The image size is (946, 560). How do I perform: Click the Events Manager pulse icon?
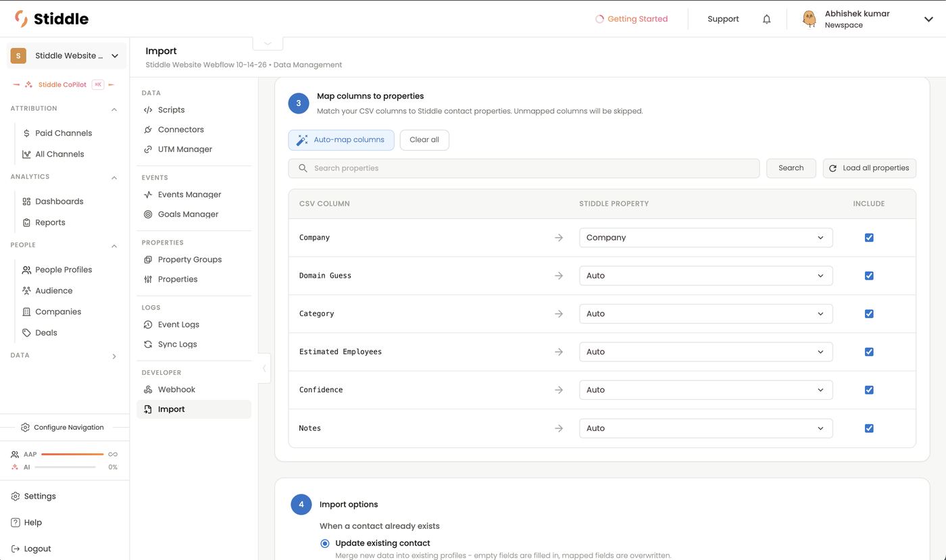[148, 195]
